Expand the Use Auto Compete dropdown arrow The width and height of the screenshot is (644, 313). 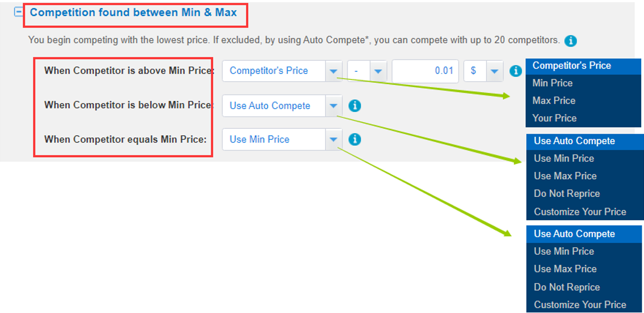tap(333, 106)
